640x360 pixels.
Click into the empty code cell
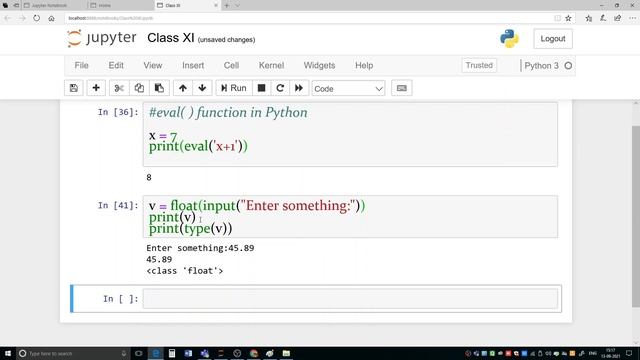click(x=350, y=299)
